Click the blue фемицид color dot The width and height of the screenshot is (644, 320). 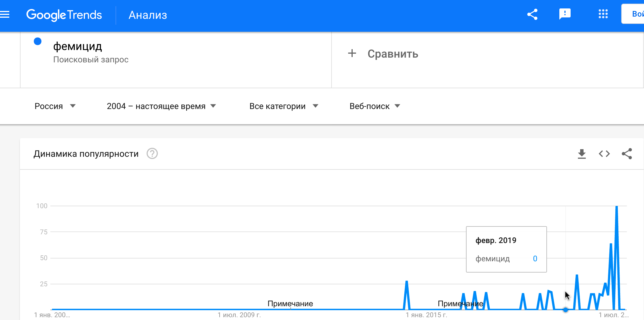[x=38, y=41]
